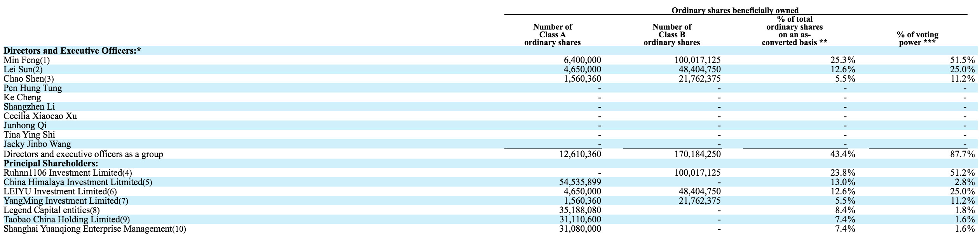Click 'YangMing Investment Limited(7)'
This screenshot has height=234, width=980.
coord(66,201)
